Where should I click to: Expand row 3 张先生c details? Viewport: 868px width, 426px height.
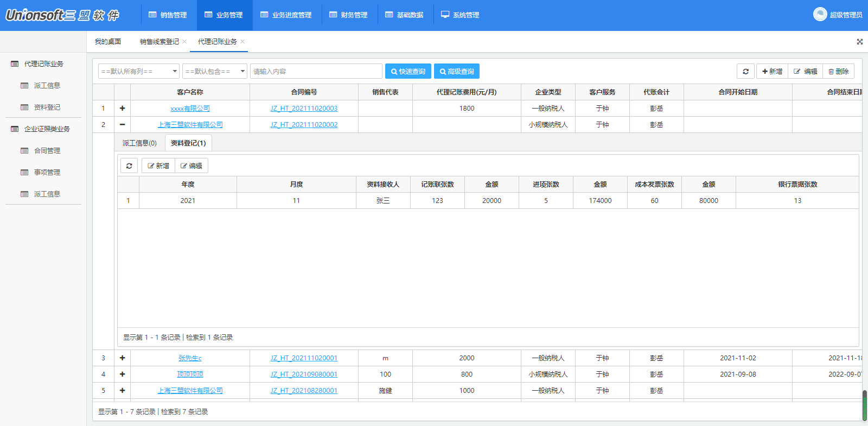pyautogui.click(x=123, y=358)
